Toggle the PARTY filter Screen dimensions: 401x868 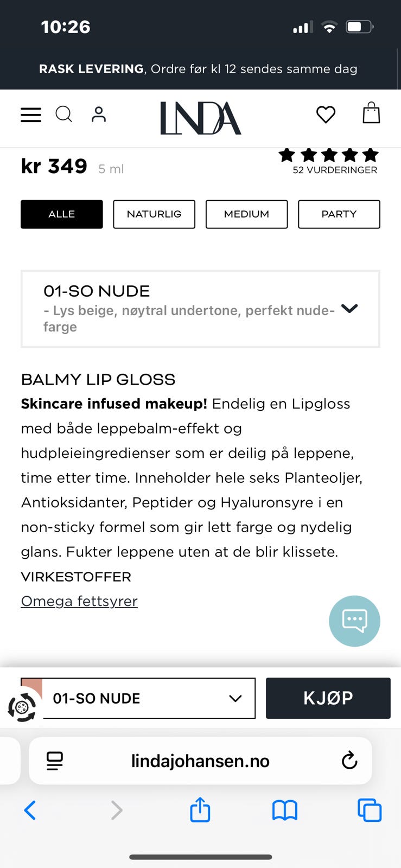click(x=339, y=214)
